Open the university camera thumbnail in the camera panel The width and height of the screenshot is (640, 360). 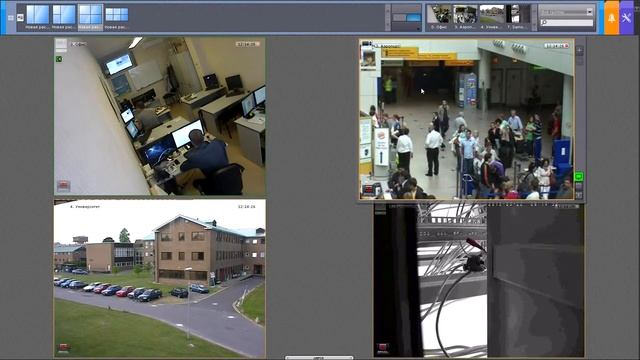[x=491, y=14]
